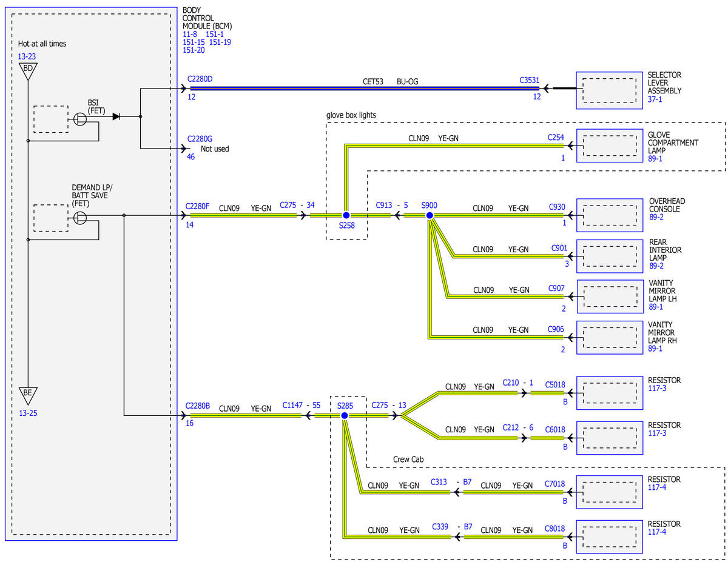Viewport: 728px width, 562px height.
Task: Click connector C930 label
Action: point(557,207)
